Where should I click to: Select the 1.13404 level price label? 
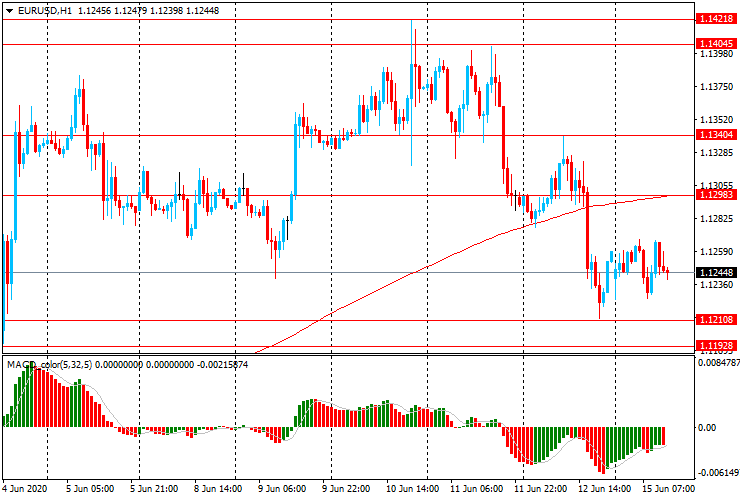(x=716, y=135)
